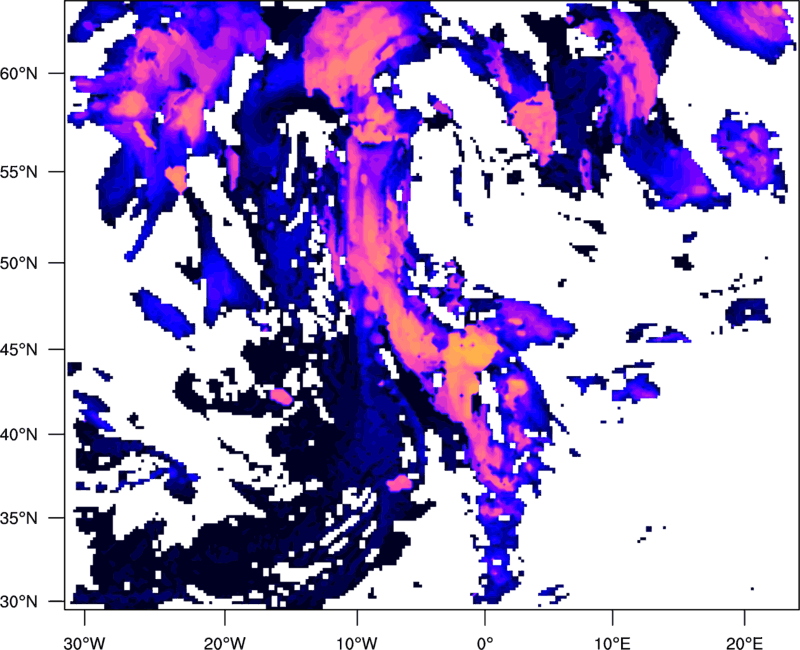Click the 0° longitude label
800x650 pixels.
(485, 643)
